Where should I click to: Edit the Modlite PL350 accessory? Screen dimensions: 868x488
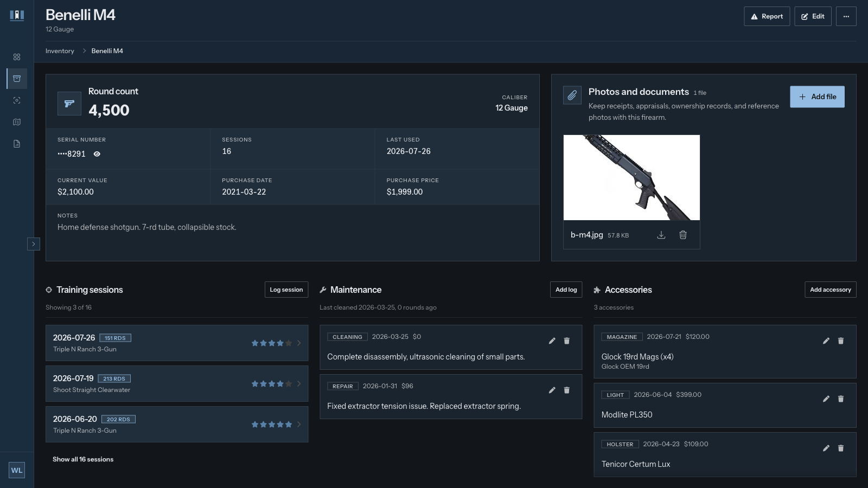826,399
